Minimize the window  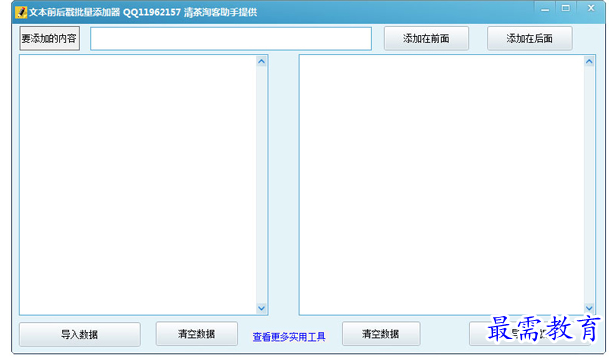pos(545,9)
